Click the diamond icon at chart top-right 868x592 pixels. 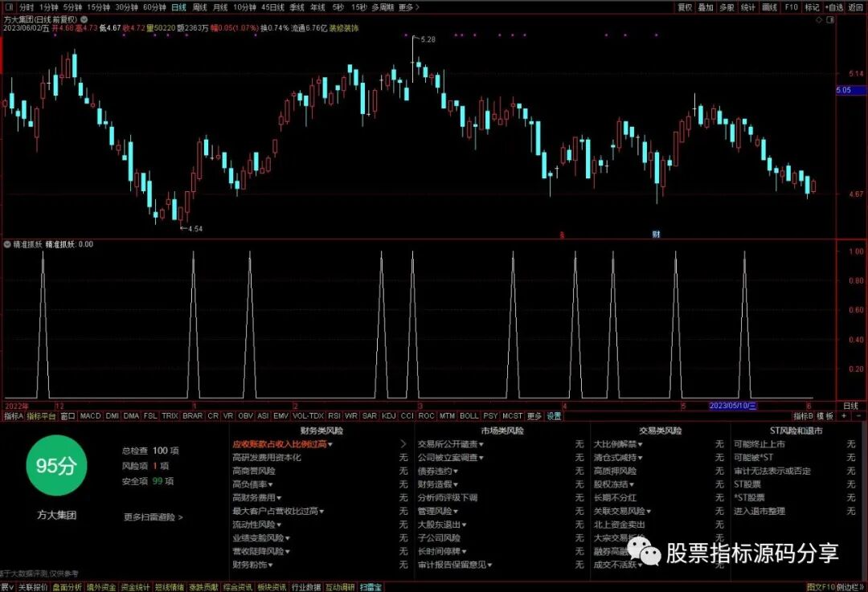point(819,19)
